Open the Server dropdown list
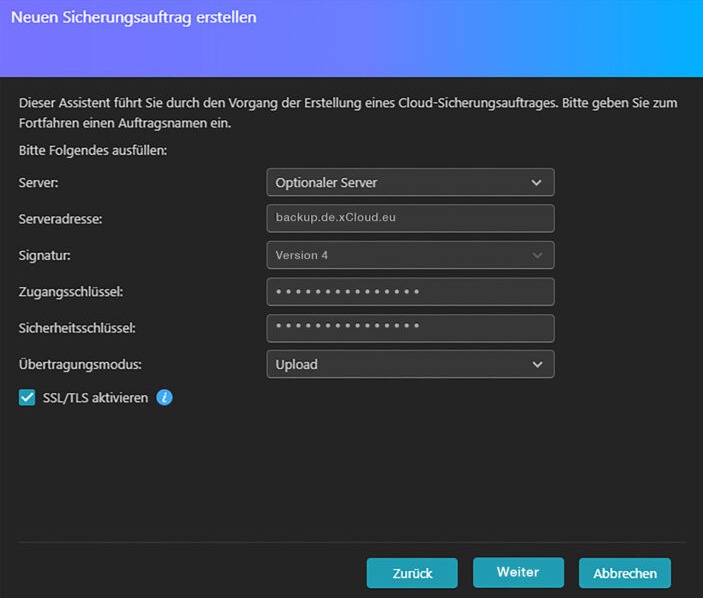Viewport: 703px width, 598px height. pyautogui.click(x=410, y=182)
